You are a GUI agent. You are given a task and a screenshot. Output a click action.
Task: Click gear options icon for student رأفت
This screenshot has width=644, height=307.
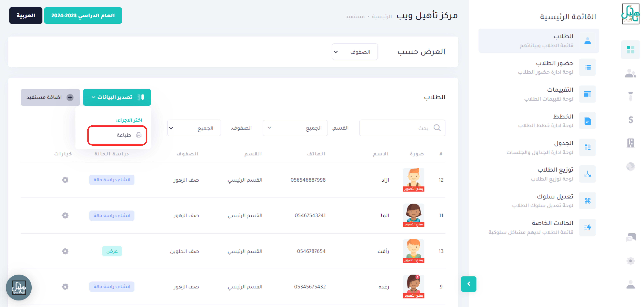65,251
